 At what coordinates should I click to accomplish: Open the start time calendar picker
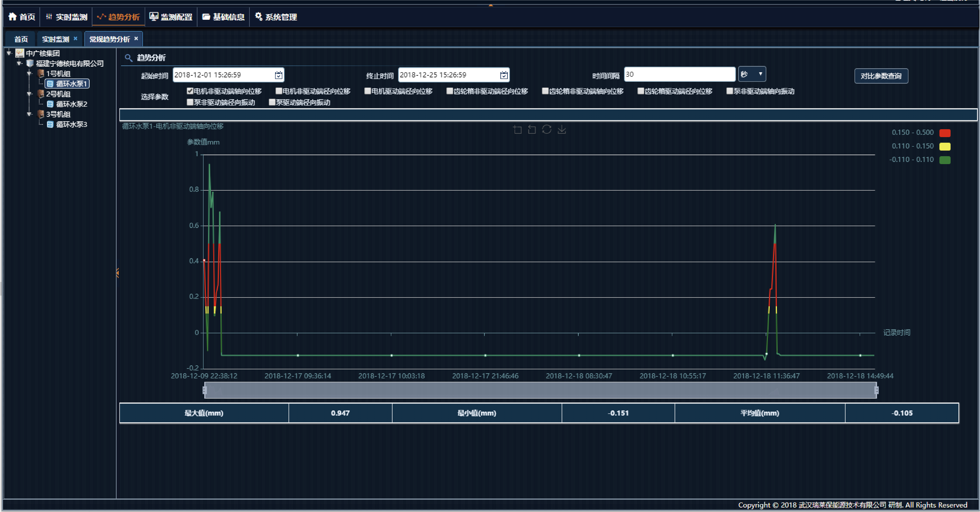click(279, 75)
